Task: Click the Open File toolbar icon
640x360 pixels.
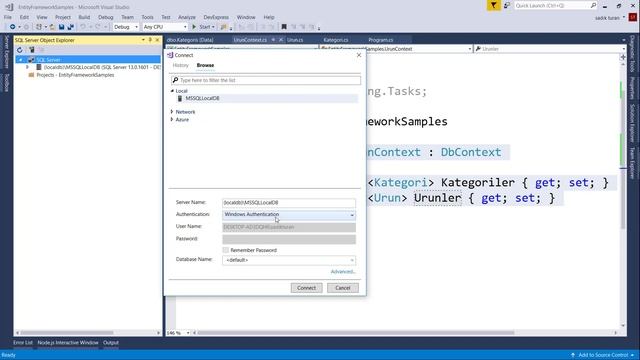Action: click(52, 27)
